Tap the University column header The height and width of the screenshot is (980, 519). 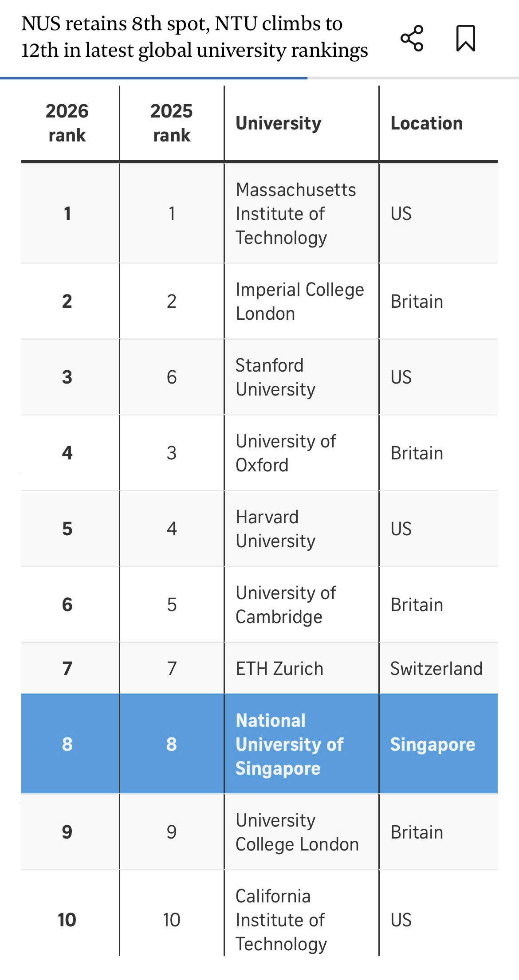279,123
